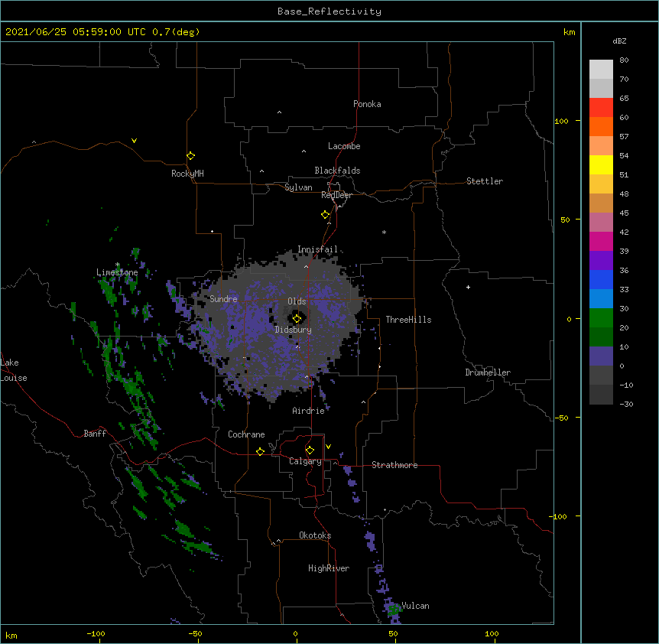659x644 pixels.
Task: Click the Banff town label
Action: tap(95, 434)
